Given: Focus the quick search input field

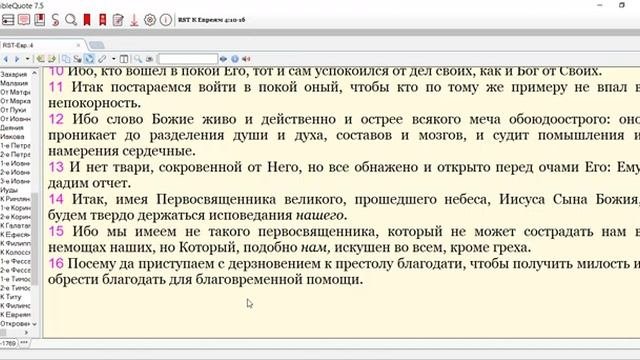Looking at the screenshot, I should (x=188, y=59).
